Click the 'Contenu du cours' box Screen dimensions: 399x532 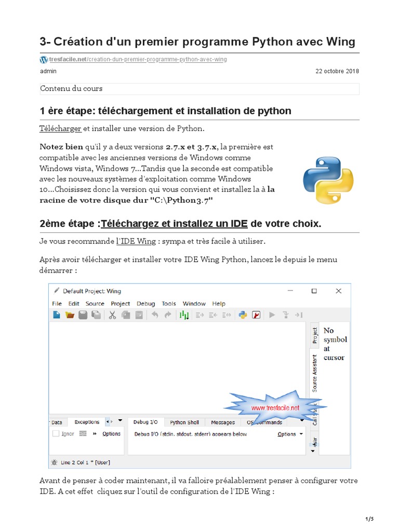(199, 88)
